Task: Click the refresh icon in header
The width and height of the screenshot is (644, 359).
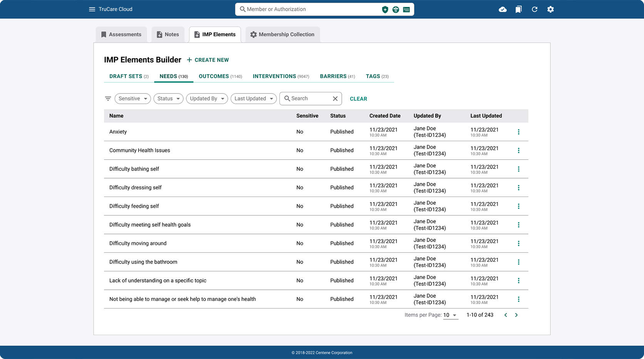Action: (x=535, y=10)
